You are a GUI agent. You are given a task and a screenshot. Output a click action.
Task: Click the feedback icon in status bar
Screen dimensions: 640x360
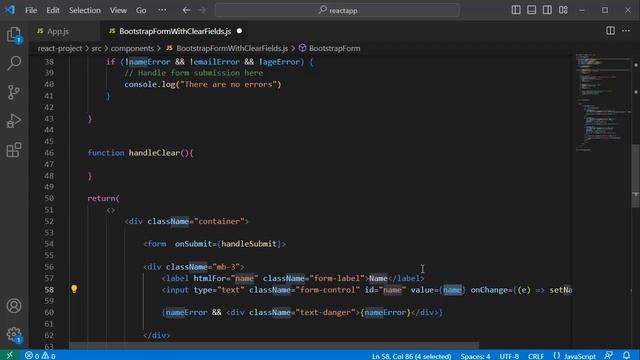click(x=609, y=356)
